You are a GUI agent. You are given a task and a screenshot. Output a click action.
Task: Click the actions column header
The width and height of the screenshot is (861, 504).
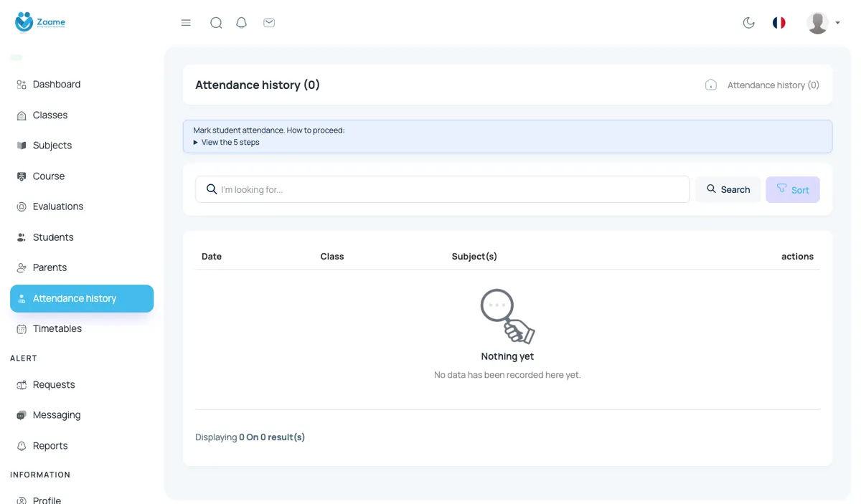pyautogui.click(x=797, y=257)
